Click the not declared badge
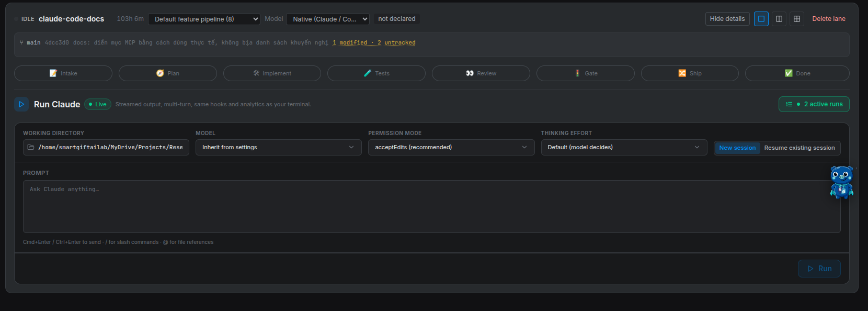Viewport: 868px width, 311px height. pos(397,19)
